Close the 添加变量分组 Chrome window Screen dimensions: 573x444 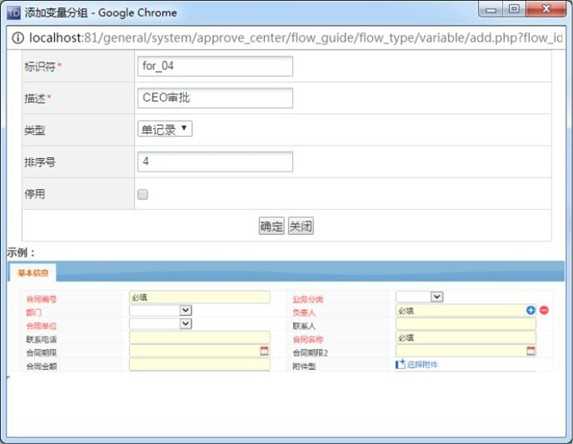tap(546, 9)
